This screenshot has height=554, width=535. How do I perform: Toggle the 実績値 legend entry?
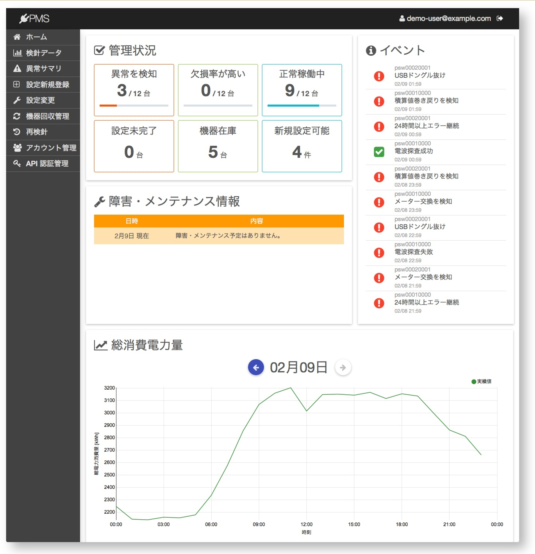(481, 381)
